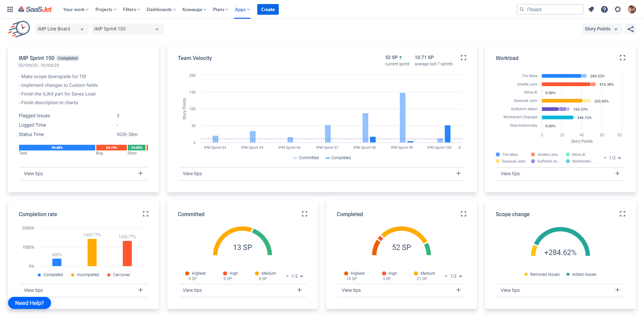This screenshot has height=317, width=644.
Task: Expand the Scope change chart fullscreen
Action: point(623,214)
